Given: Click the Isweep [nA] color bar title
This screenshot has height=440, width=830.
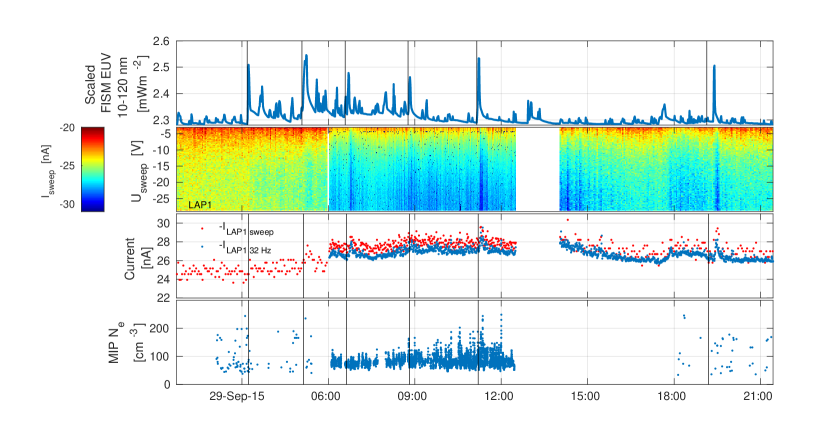Looking at the screenshot, I should 46,172.
